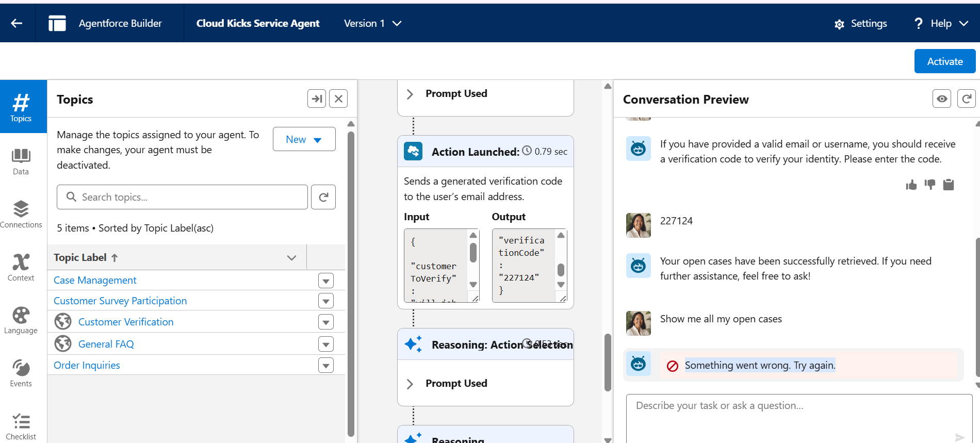Image resolution: width=980 pixels, height=443 pixels.
Task: Open the Customer Verification topic link
Action: pos(126,322)
